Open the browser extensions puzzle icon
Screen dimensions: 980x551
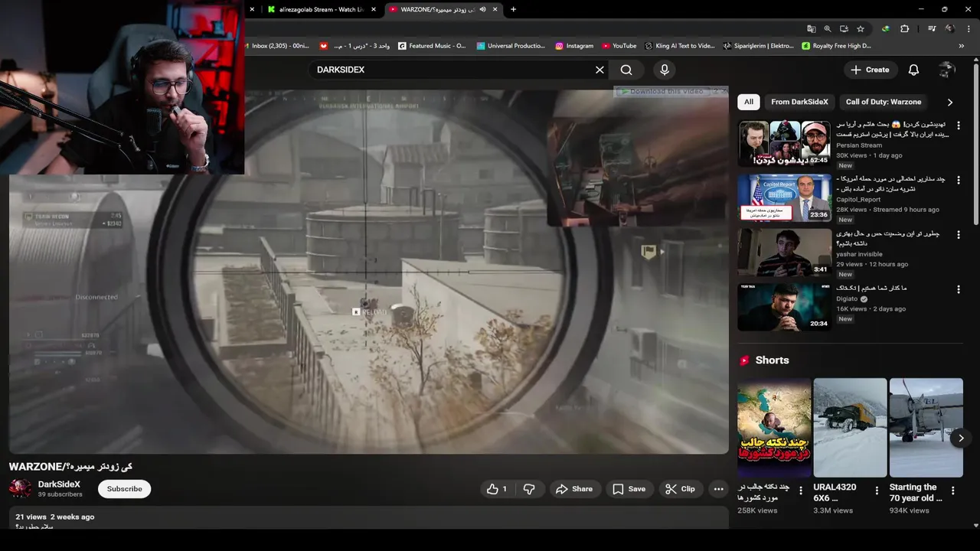tap(904, 28)
